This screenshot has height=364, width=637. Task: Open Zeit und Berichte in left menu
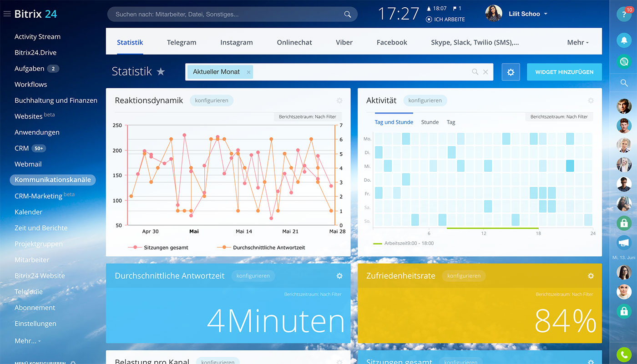(x=41, y=228)
